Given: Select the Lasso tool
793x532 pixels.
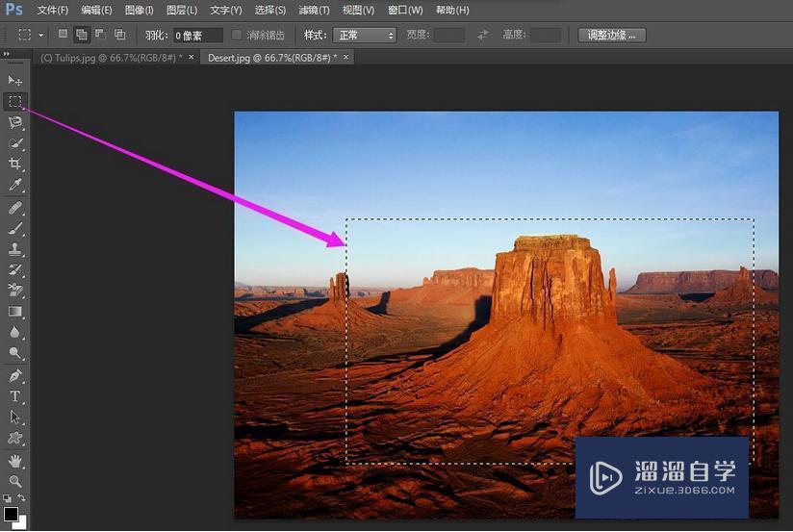Looking at the screenshot, I should [15, 122].
